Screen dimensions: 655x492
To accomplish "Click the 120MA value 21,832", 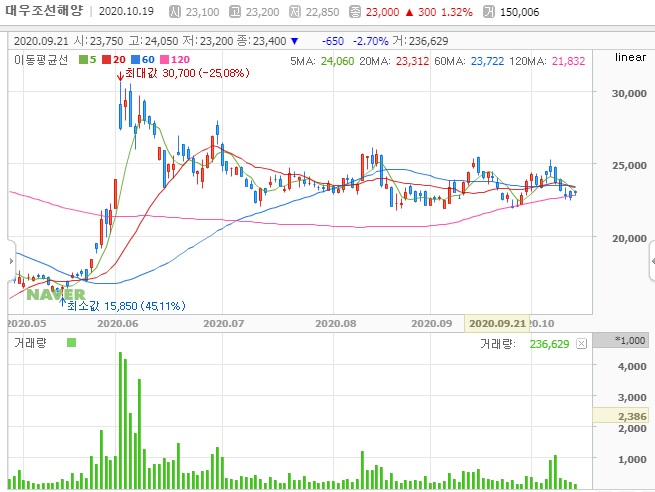I will (569, 61).
